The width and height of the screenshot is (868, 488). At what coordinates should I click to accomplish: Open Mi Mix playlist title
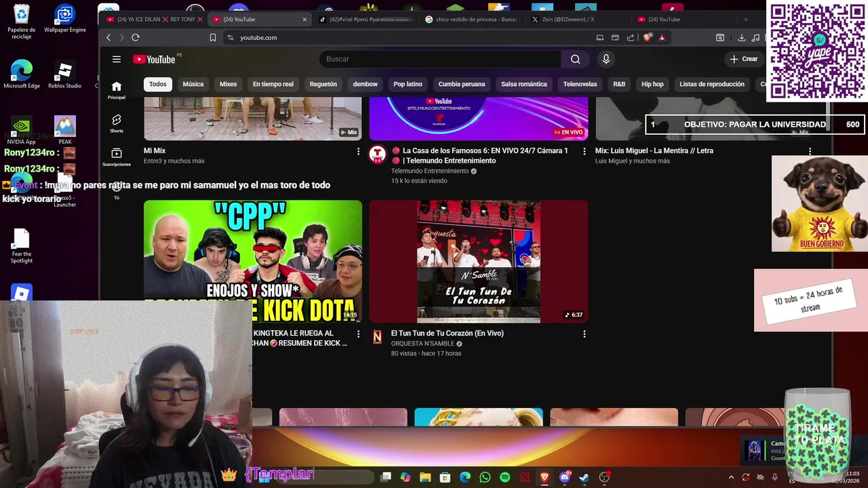click(155, 150)
